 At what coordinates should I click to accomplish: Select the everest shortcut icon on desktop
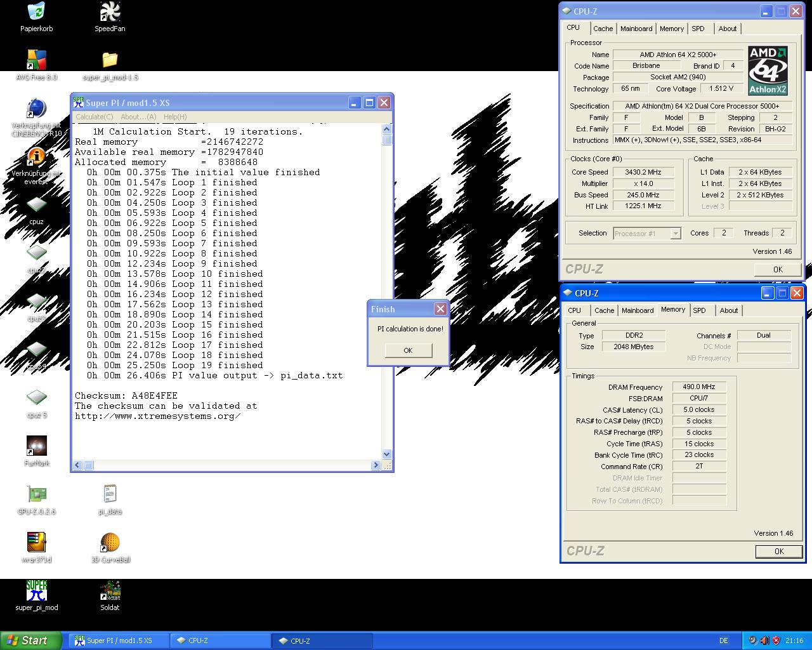(x=37, y=157)
